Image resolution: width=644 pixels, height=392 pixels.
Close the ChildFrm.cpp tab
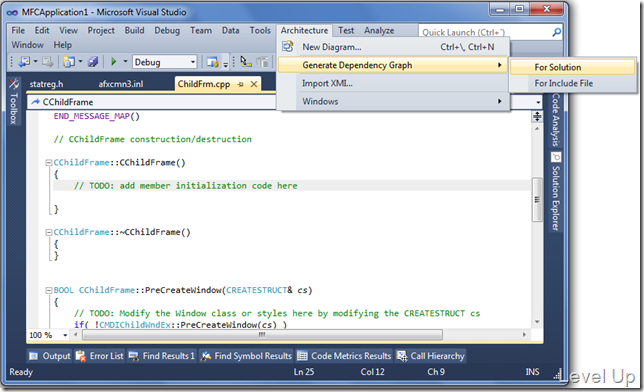tap(254, 84)
